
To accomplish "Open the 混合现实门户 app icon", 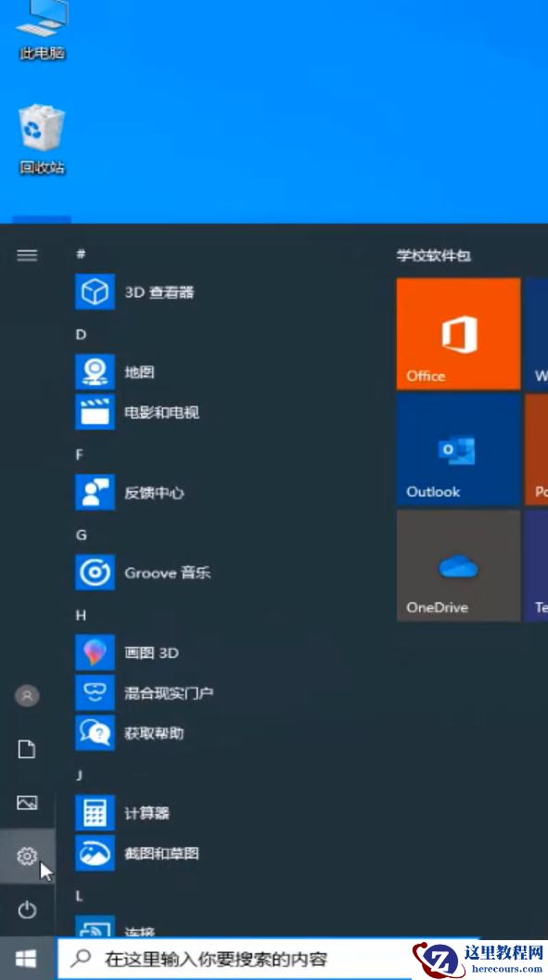I will pyautogui.click(x=95, y=692).
